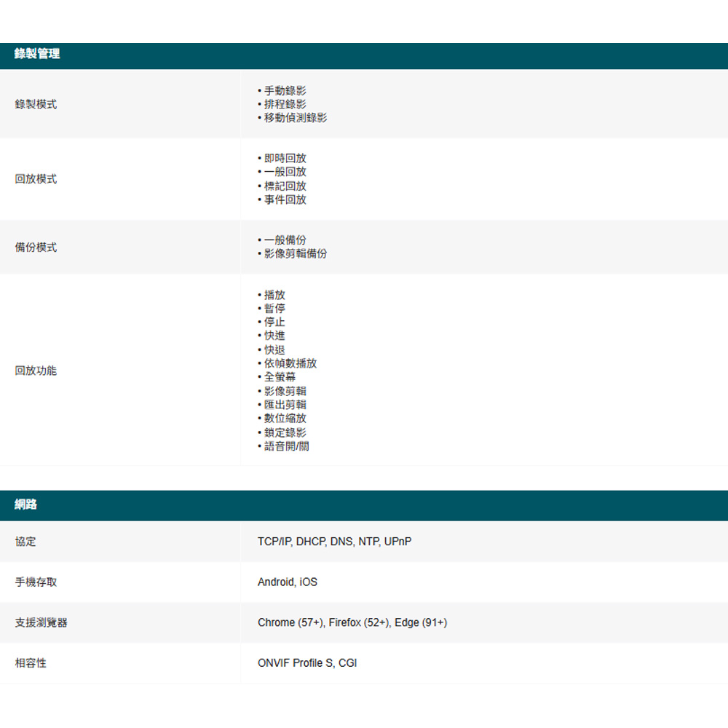Click the 網路 section header
The height and width of the screenshot is (728, 728).
(26, 504)
